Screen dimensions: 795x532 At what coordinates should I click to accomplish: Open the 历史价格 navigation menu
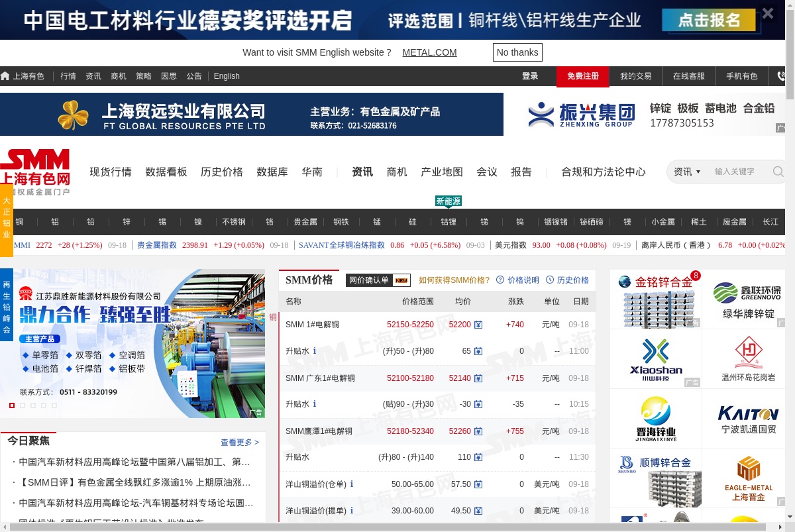point(222,172)
